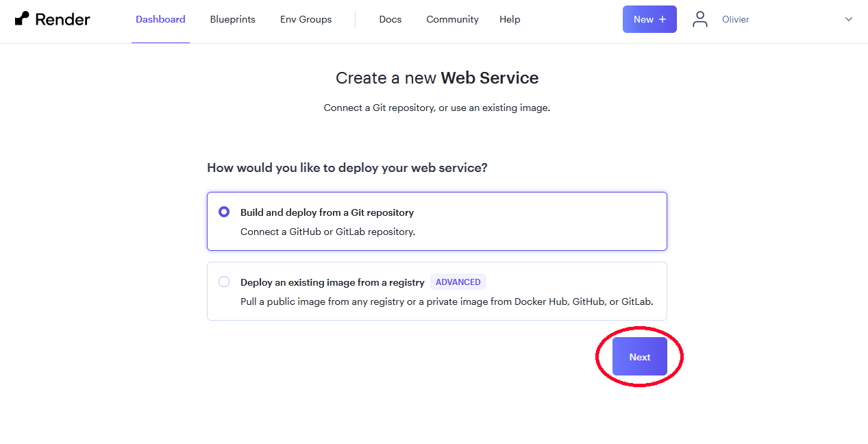Switch to the Blueprints tab

(x=232, y=19)
